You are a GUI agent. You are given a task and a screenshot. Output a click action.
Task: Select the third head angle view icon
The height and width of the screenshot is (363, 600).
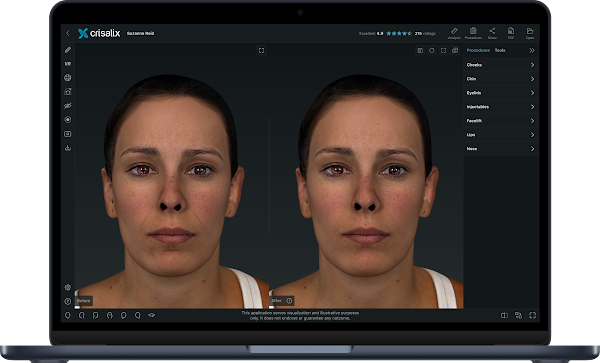(x=95, y=316)
